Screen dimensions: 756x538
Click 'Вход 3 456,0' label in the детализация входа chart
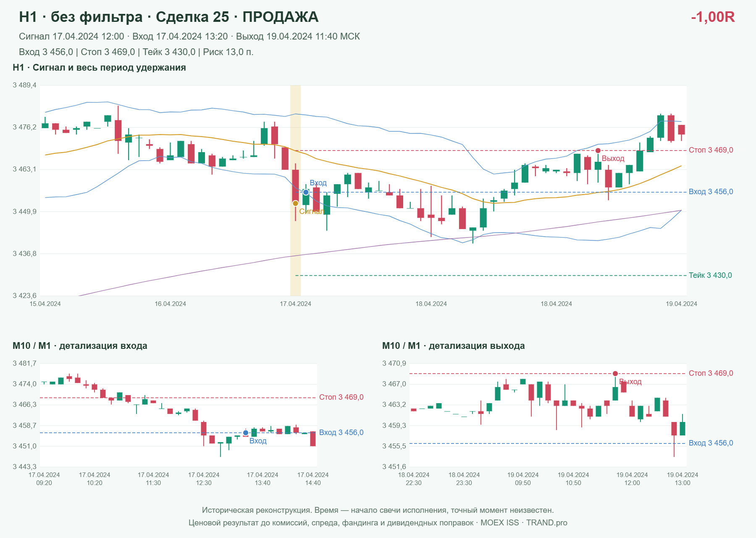click(341, 433)
